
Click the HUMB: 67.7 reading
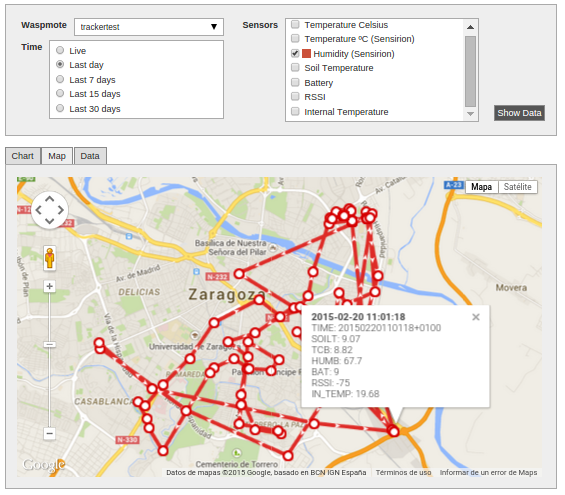[x=337, y=361]
